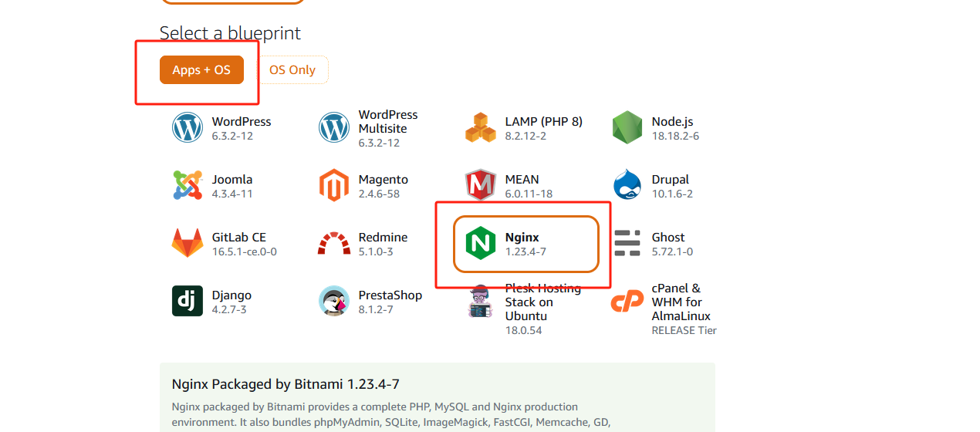Select the Node.js hexagon icon
This screenshot has height=432, width=980.
[x=627, y=128]
